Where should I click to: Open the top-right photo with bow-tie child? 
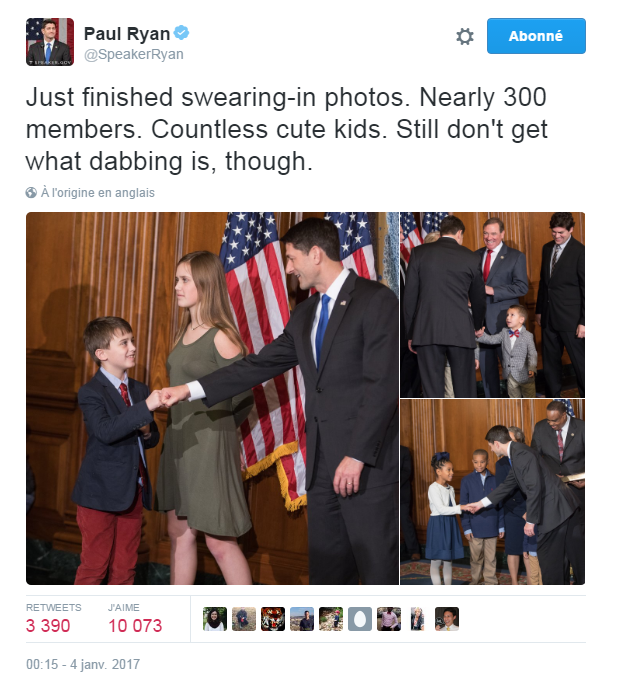pyautogui.click(x=492, y=302)
